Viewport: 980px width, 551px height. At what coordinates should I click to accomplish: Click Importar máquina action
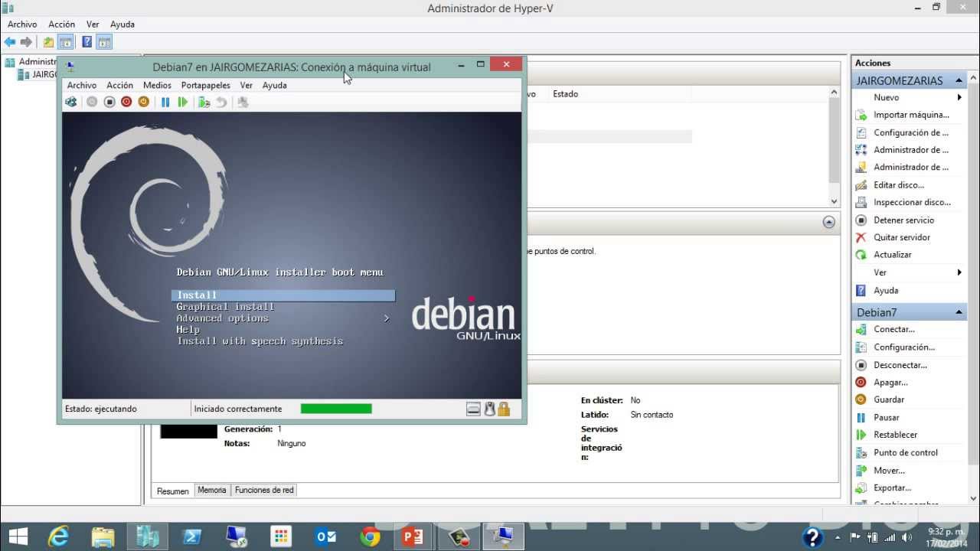911,115
